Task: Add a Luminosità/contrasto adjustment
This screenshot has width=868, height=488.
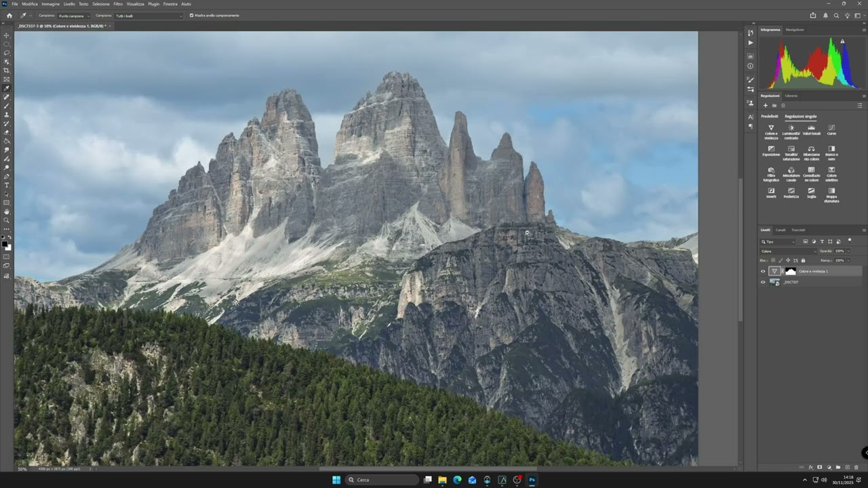Action: 791,131
